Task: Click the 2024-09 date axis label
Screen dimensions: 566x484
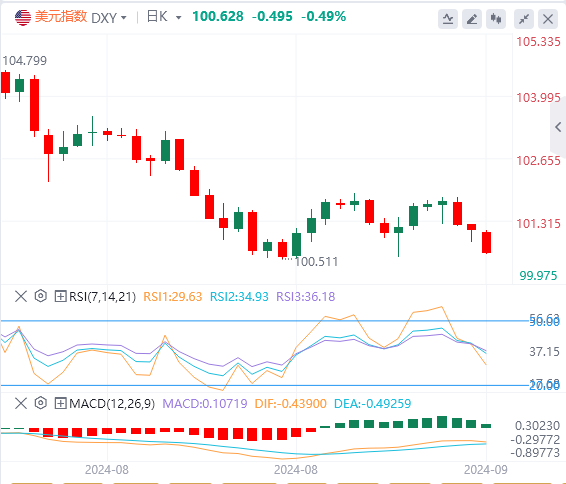Action: pyautogui.click(x=486, y=470)
